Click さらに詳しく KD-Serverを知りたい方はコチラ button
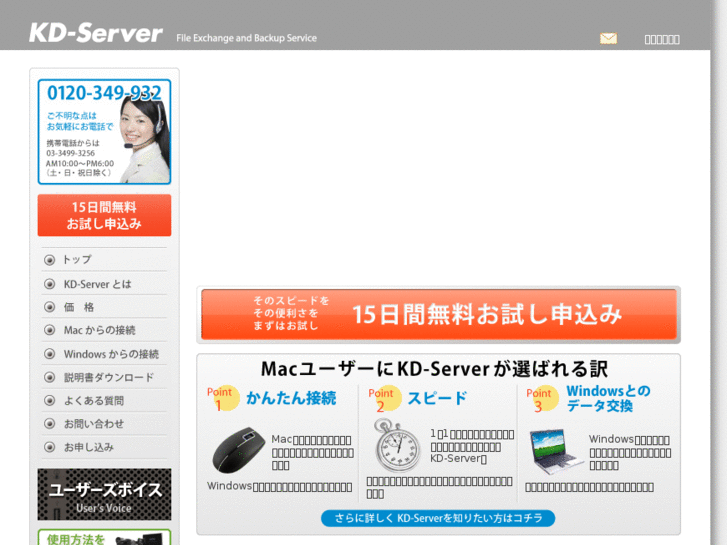727x545 pixels. [x=438, y=518]
